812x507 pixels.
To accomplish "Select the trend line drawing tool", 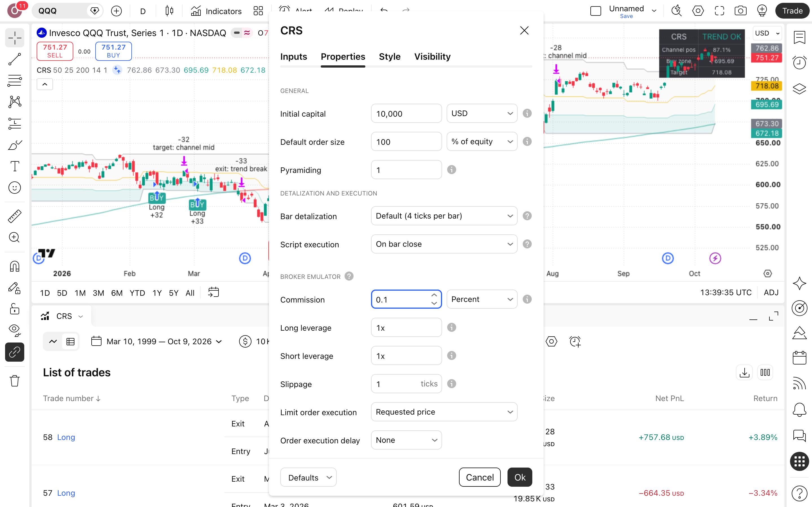I will [x=14, y=59].
